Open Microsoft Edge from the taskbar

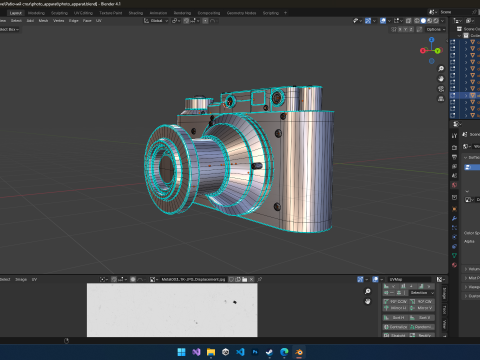(284, 352)
